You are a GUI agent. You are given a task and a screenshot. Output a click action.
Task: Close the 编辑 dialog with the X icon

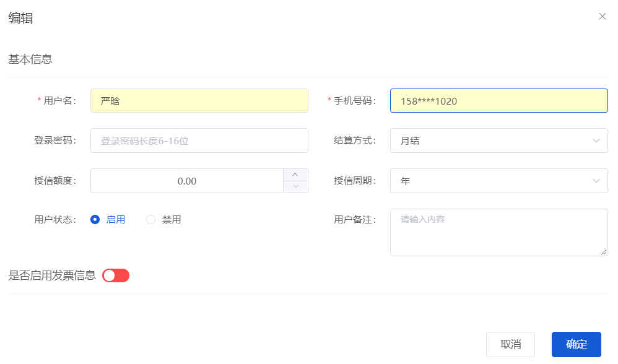(x=602, y=17)
